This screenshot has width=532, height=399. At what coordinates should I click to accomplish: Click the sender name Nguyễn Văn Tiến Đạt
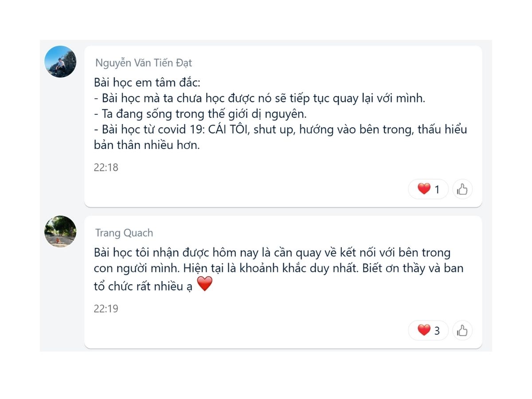[x=144, y=63]
